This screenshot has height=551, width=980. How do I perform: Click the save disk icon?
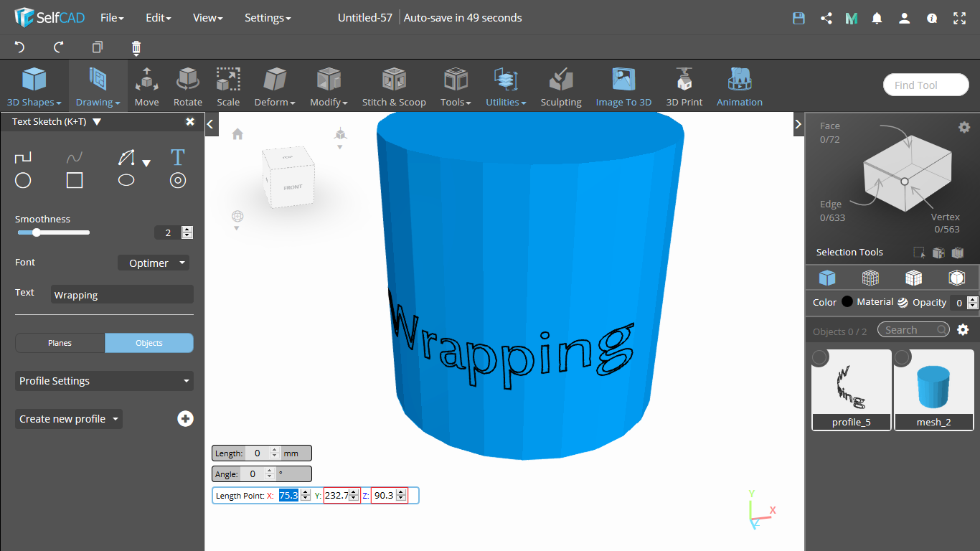[798, 18]
